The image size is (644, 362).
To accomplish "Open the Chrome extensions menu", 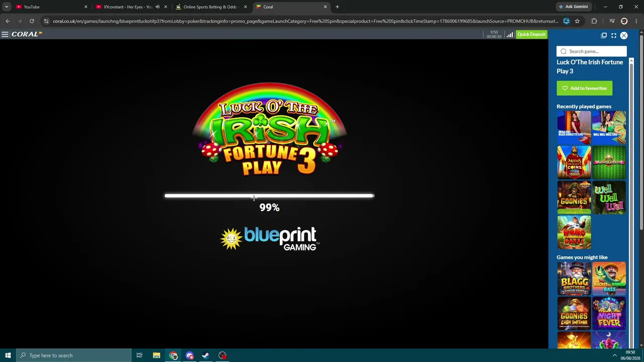I will [x=594, y=21].
